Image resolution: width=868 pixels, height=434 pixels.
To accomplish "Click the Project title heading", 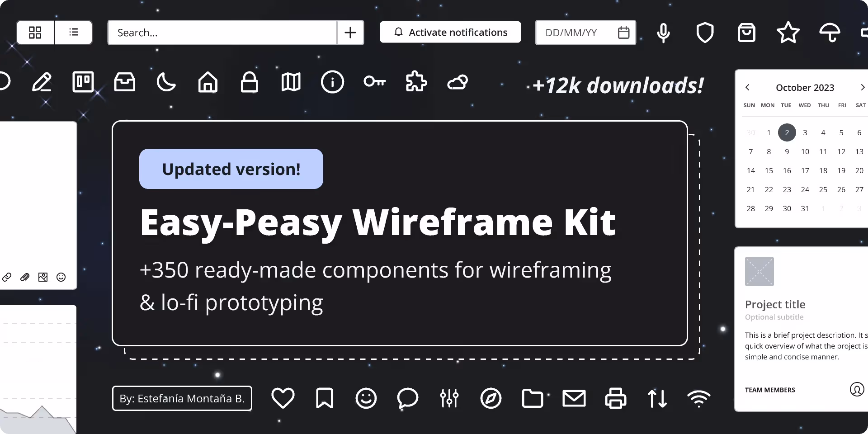I will [775, 304].
